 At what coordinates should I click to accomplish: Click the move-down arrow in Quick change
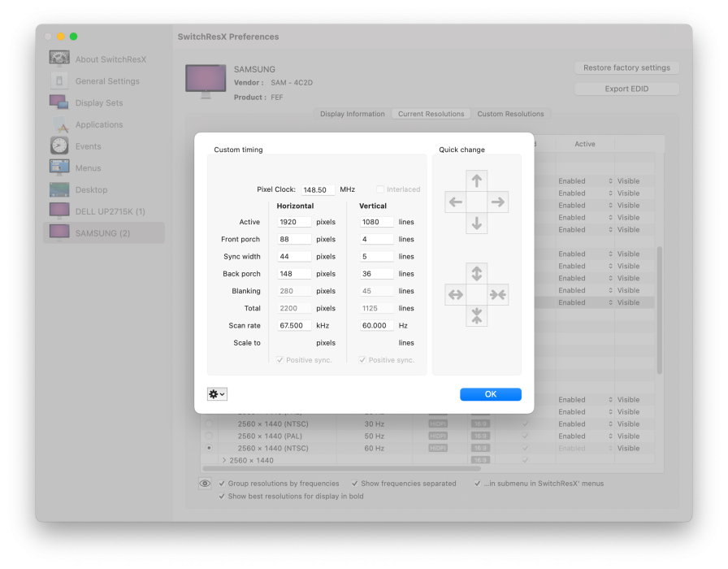pyautogui.click(x=476, y=224)
